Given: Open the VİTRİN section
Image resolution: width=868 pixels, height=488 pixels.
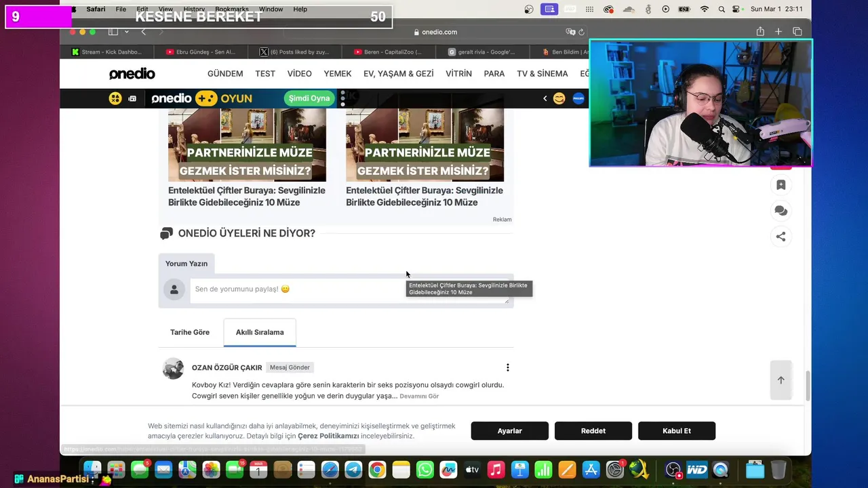Looking at the screenshot, I should coord(459,74).
